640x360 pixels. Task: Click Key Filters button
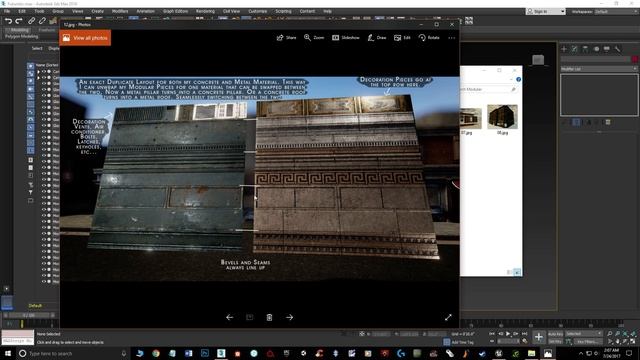tap(588, 342)
